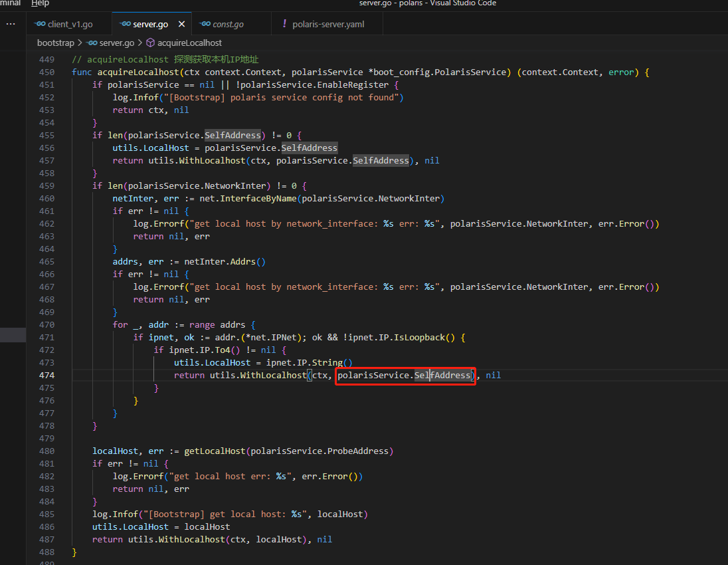Open the editor "..." more actions menu
The image size is (728, 565).
[x=10, y=24]
